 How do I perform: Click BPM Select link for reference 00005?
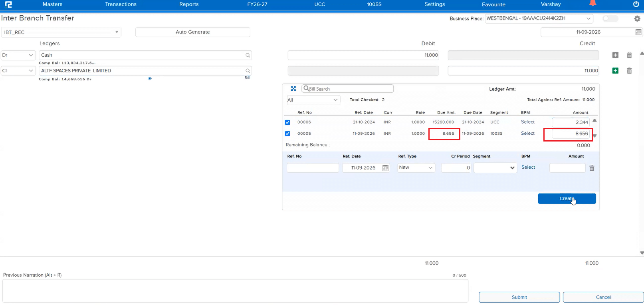(x=527, y=134)
